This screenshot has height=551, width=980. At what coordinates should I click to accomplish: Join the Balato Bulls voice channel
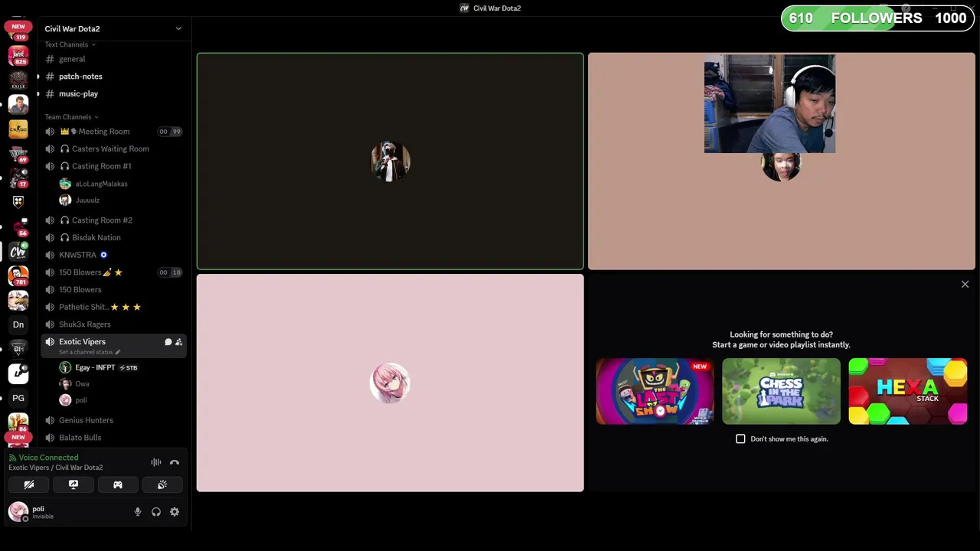(113, 438)
